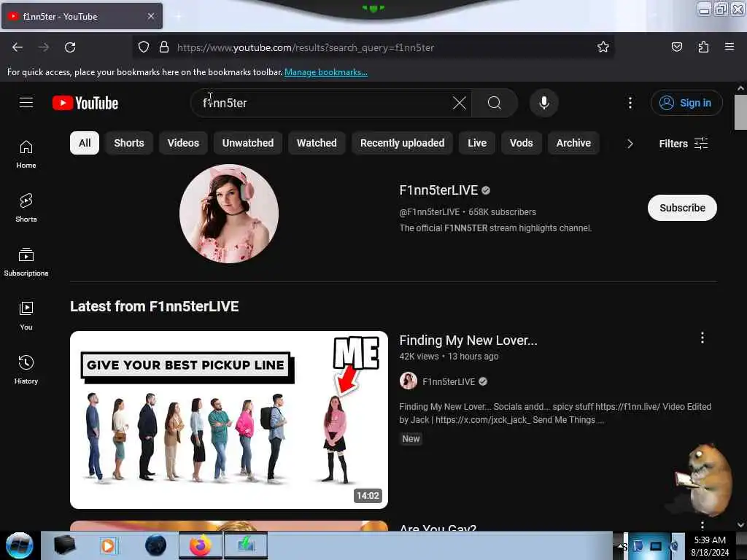747x560 pixels.
Task: Open Firefox extensions puzzle icon
Action: [703, 47]
